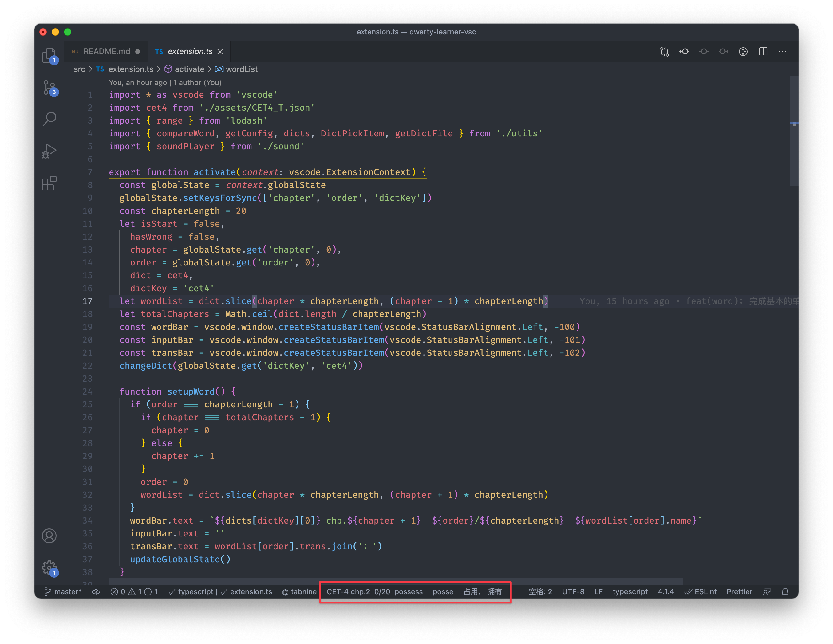This screenshot has width=833, height=644.
Task: Select typescript language mode in status bar
Action: [630, 592]
